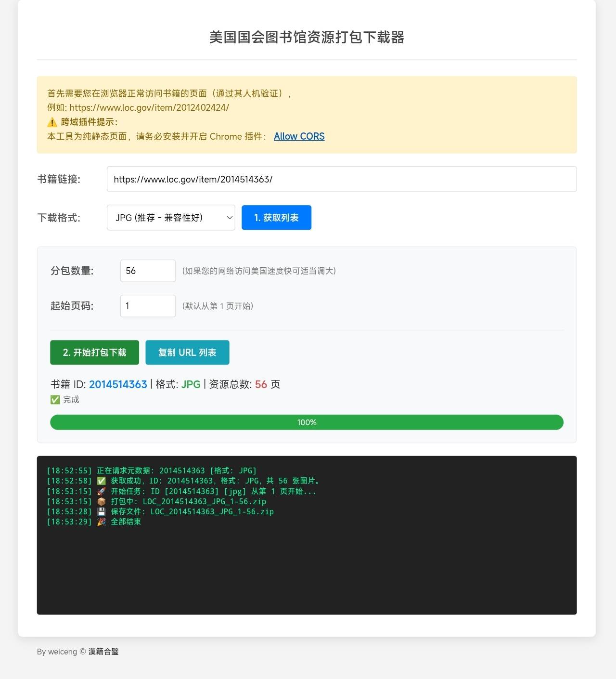Open the Allow CORS link
The width and height of the screenshot is (616, 679).
(298, 136)
